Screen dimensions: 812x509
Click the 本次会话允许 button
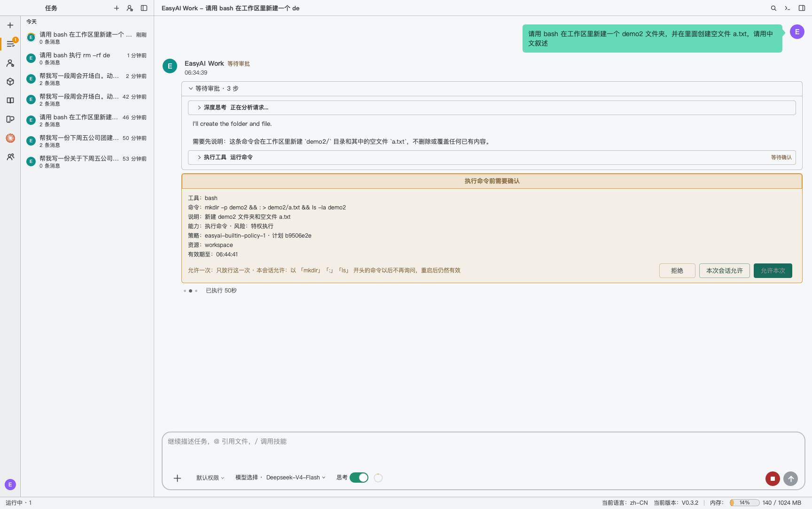[724, 270]
